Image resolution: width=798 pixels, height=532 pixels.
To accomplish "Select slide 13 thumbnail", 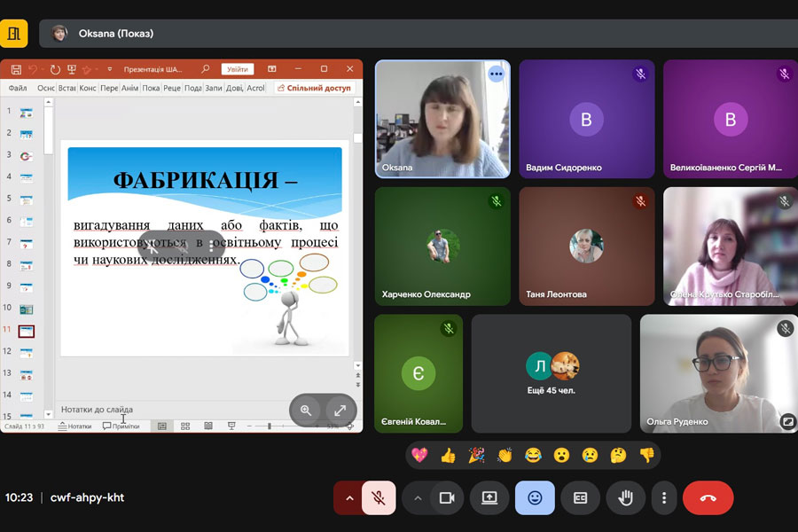I will pyautogui.click(x=26, y=375).
